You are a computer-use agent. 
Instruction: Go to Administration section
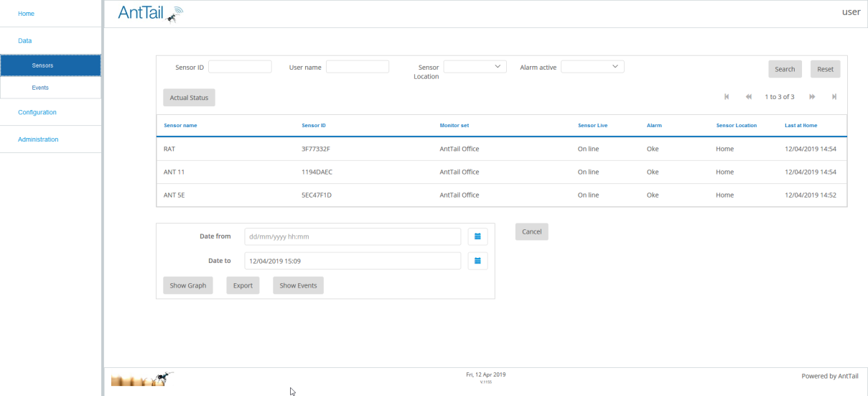tap(38, 139)
